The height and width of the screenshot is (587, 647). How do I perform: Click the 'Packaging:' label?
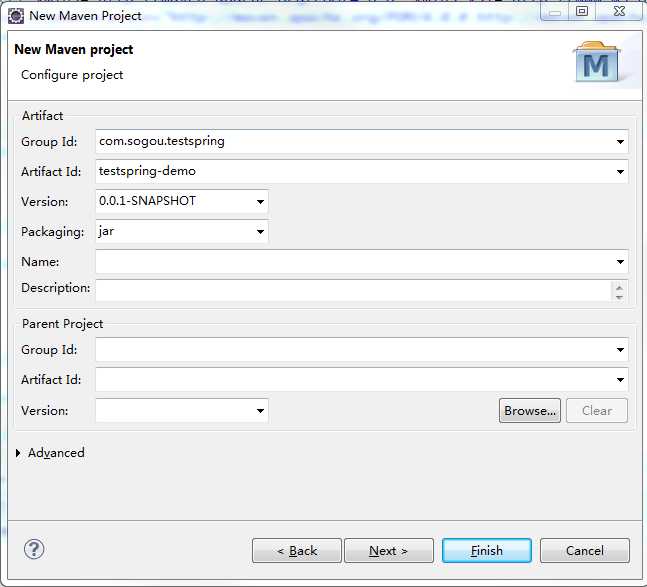(52, 232)
